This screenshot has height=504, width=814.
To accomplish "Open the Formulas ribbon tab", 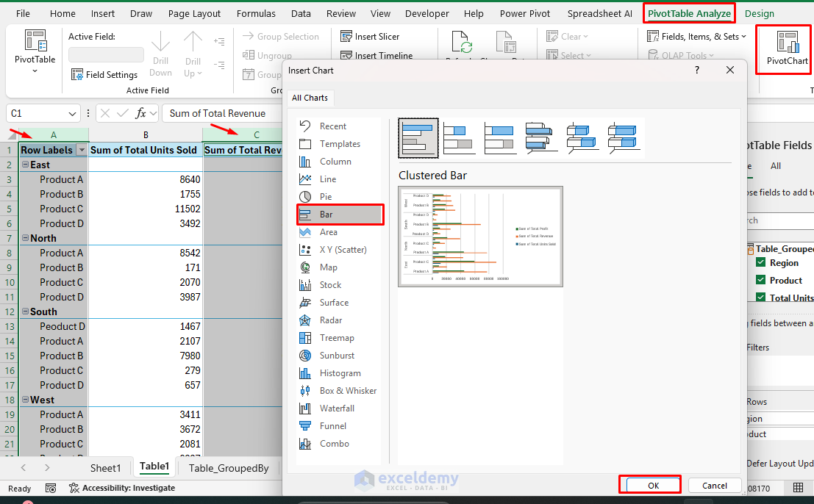I will tap(256, 13).
